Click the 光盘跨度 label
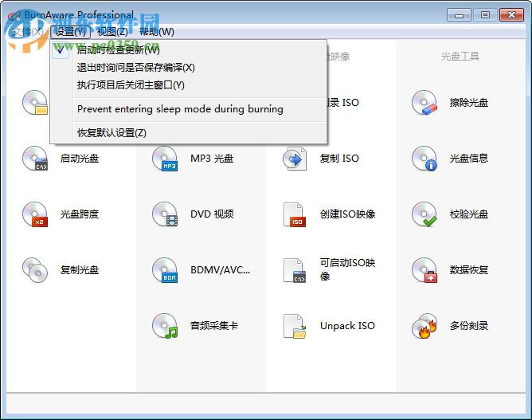 [x=80, y=214]
